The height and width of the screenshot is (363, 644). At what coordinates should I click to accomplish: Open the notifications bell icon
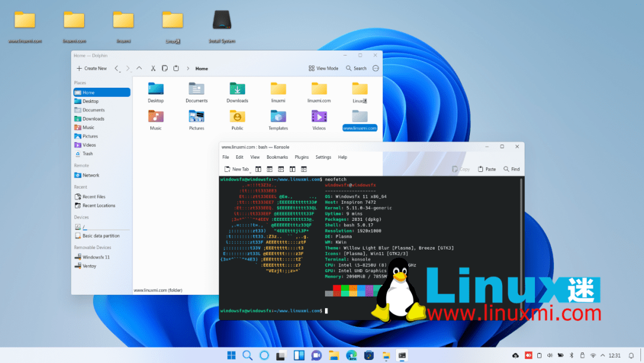(631, 356)
